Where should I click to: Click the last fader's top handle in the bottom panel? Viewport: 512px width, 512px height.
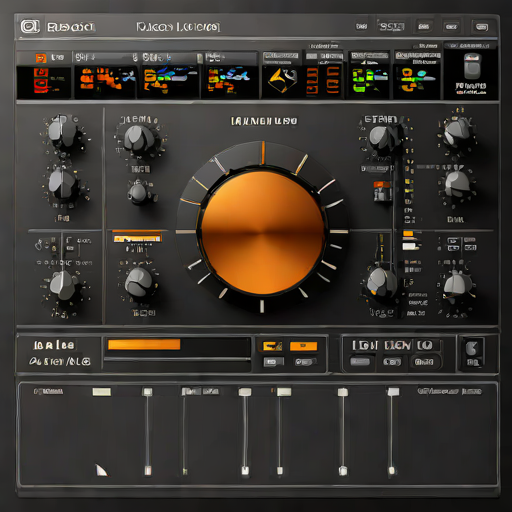[393, 391]
